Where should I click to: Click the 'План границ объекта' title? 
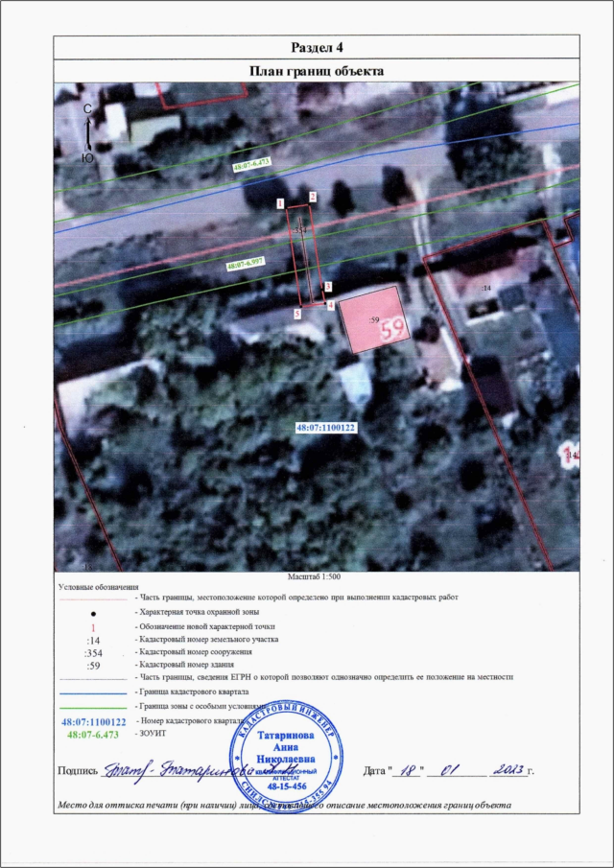[x=316, y=71]
